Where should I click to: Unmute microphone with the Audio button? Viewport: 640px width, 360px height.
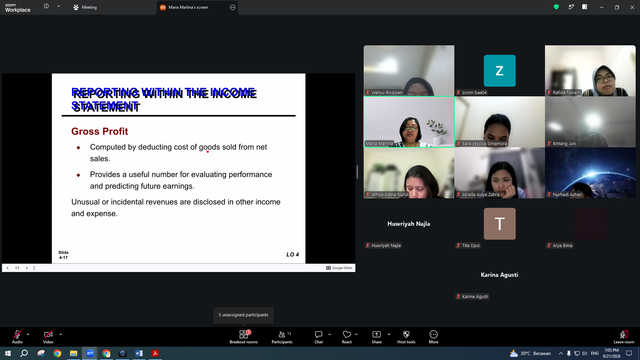pyautogui.click(x=17, y=337)
